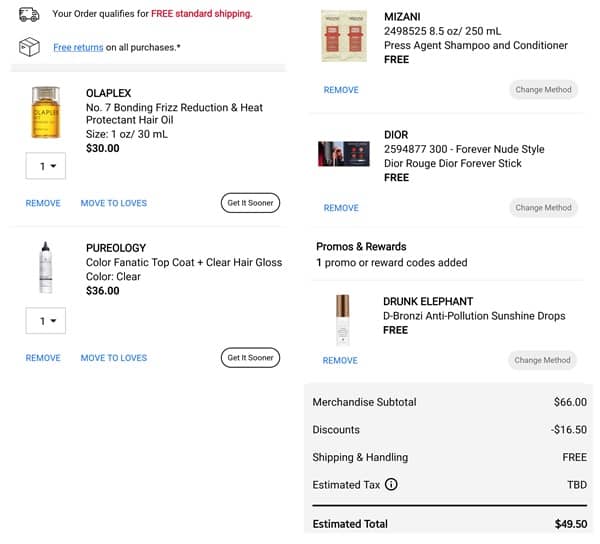Remove Pureology hair gloss from basket
This screenshot has width=600, height=544.
click(x=43, y=358)
